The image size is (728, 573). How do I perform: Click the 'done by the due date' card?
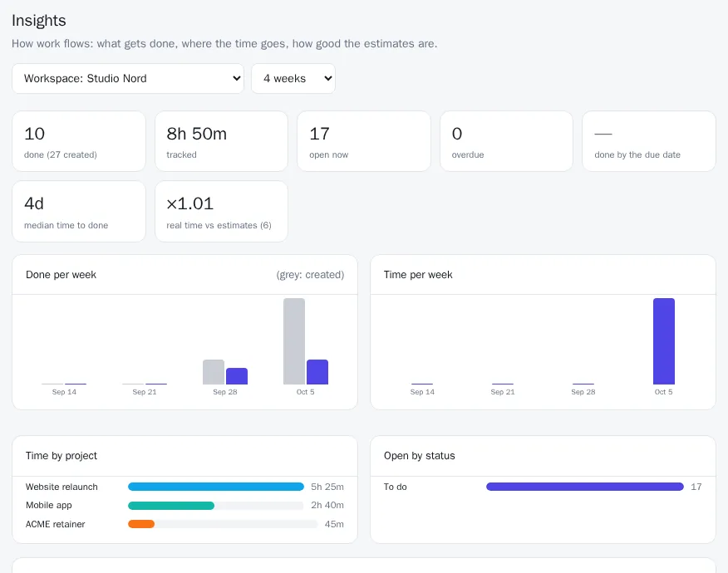[x=649, y=141]
